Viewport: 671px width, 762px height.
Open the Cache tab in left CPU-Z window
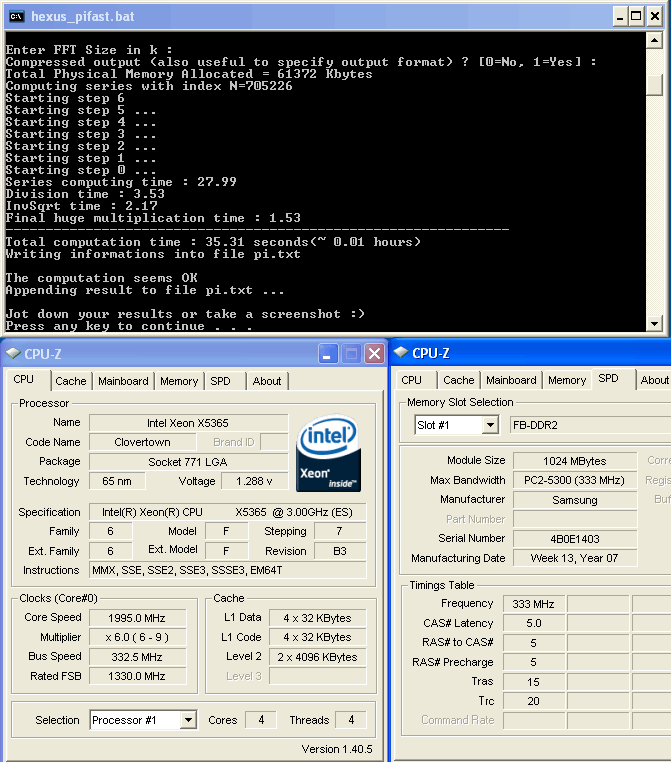[x=70, y=381]
